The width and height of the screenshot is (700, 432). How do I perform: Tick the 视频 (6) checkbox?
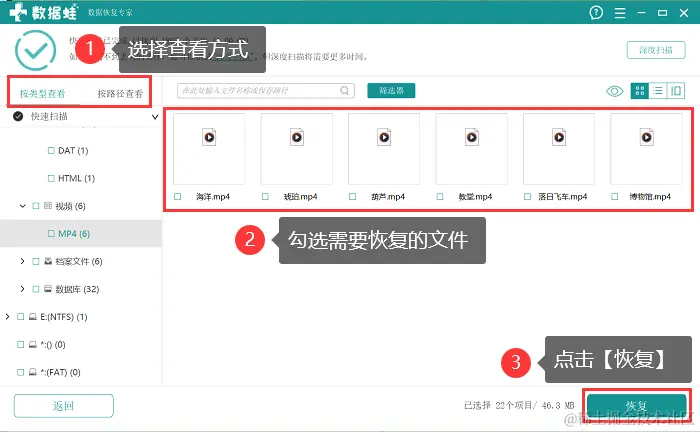coord(36,206)
